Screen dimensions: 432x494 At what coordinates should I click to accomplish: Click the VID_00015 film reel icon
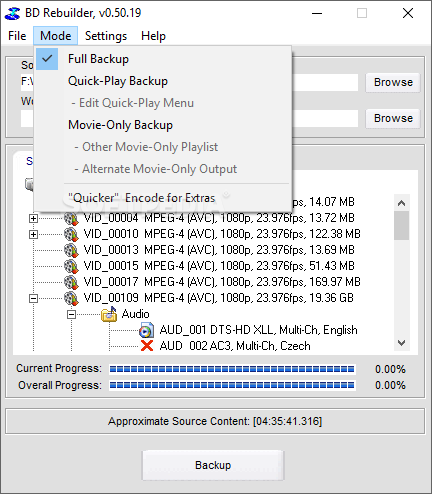point(71,266)
